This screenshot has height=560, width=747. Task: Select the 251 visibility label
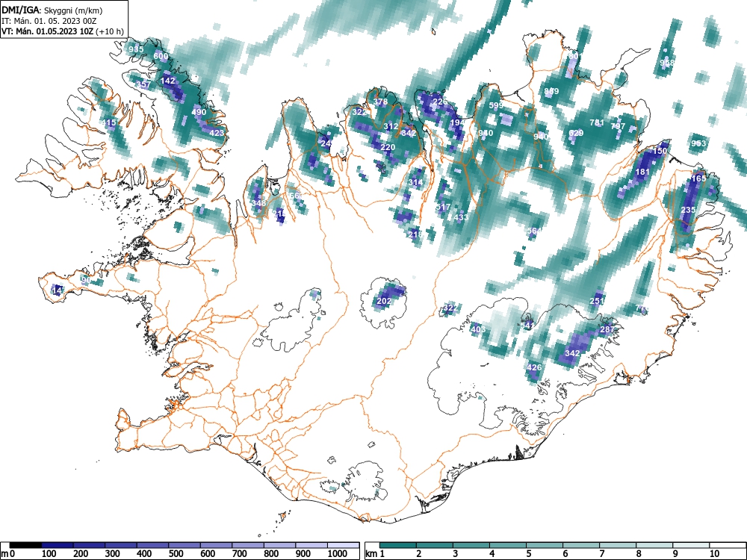[x=597, y=301]
